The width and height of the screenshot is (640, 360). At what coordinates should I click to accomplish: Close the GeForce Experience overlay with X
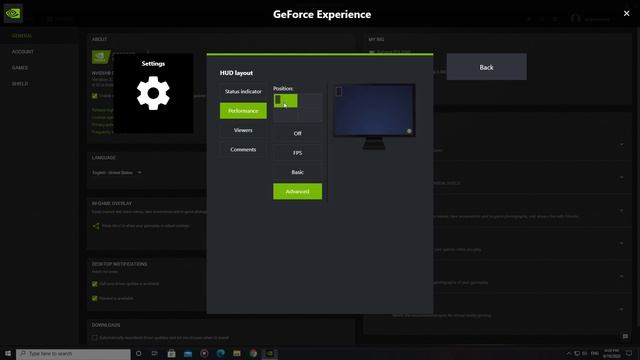627,13
